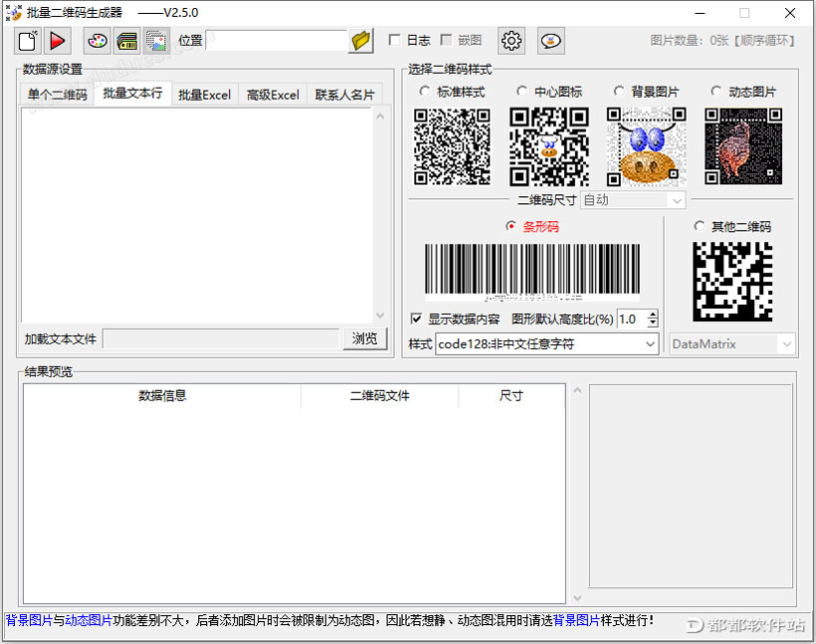Viewport: 816px width, 644px height.
Task: Enable the 日志 checkbox
Action: [394, 40]
